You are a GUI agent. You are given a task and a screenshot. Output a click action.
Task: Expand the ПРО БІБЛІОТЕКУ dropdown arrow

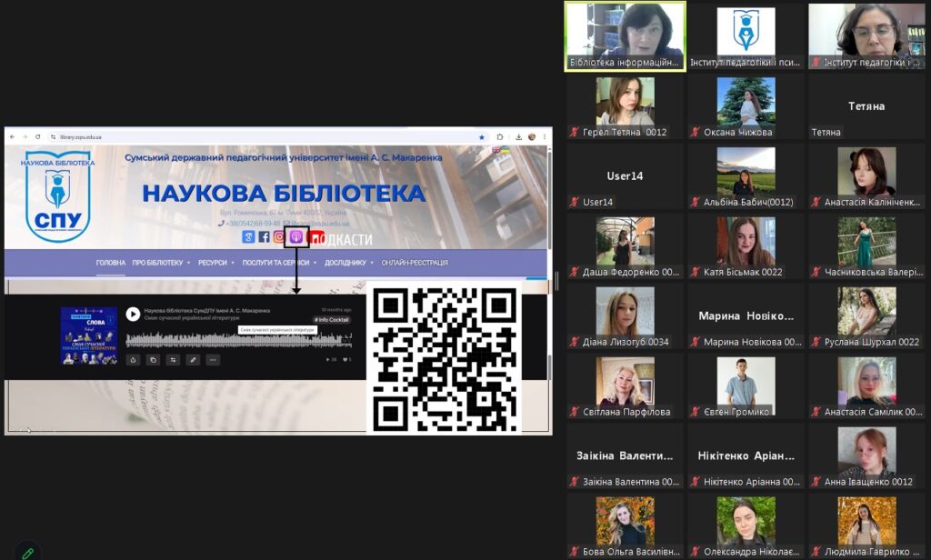pos(189,263)
